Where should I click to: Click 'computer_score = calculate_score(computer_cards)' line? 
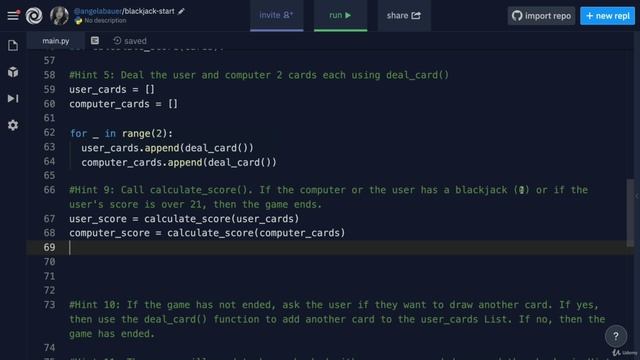[207, 233]
